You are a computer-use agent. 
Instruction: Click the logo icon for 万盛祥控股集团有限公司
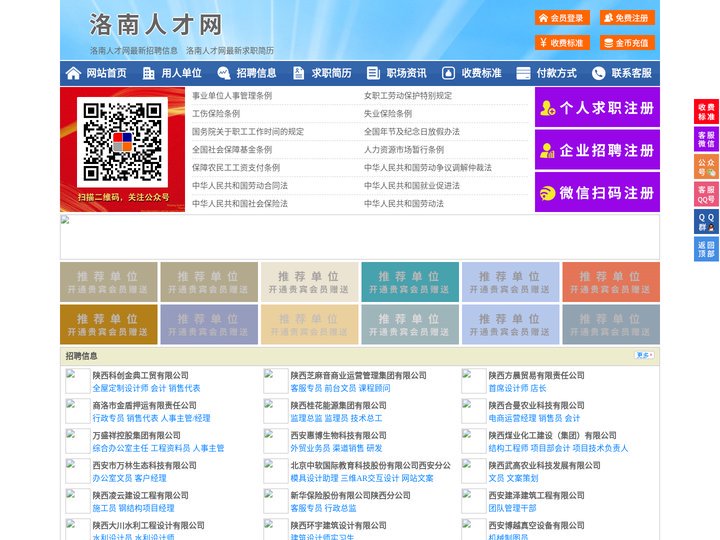pyautogui.click(x=78, y=441)
